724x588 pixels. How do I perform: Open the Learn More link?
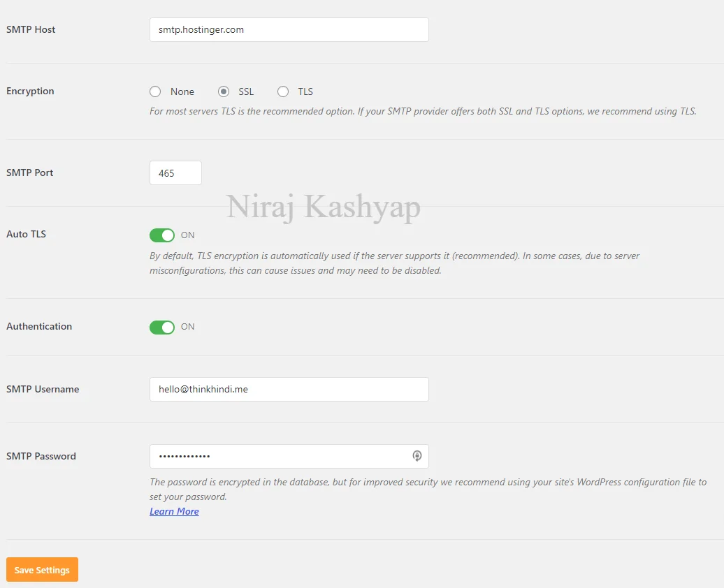click(x=174, y=511)
